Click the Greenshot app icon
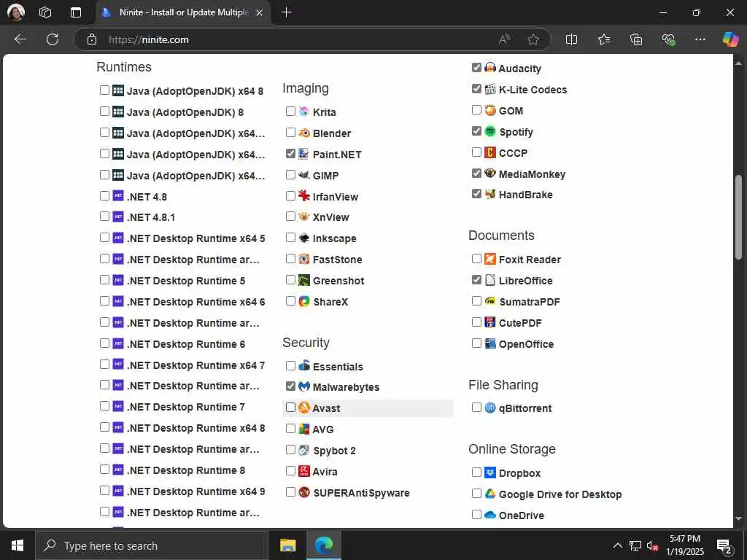The image size is (747, 560). 304,280
